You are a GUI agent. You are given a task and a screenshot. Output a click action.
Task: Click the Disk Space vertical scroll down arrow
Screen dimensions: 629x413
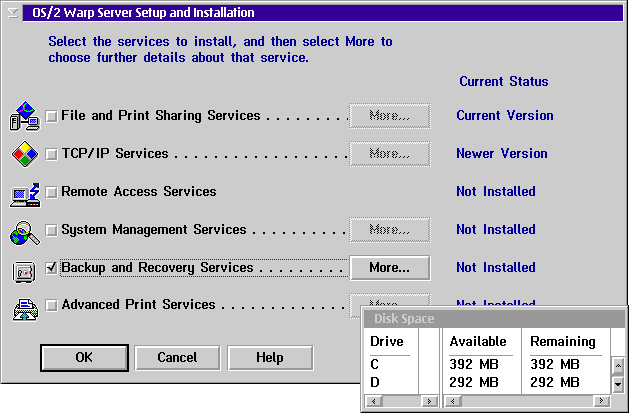pyautogui.click(x=618, y=385)
